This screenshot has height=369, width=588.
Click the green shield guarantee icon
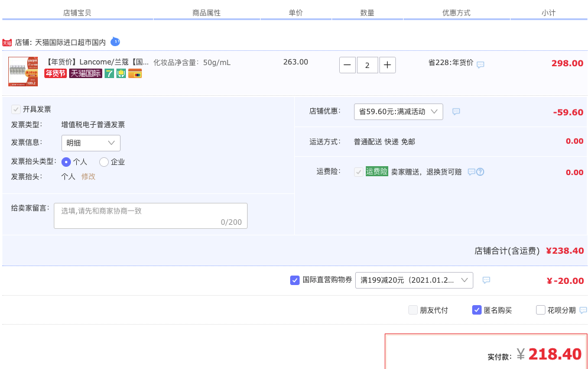click(x=121, y=73)
